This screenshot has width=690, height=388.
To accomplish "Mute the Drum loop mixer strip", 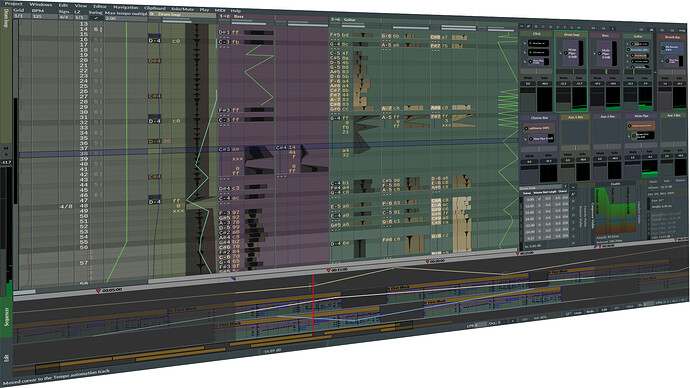I will pos(563,78).
